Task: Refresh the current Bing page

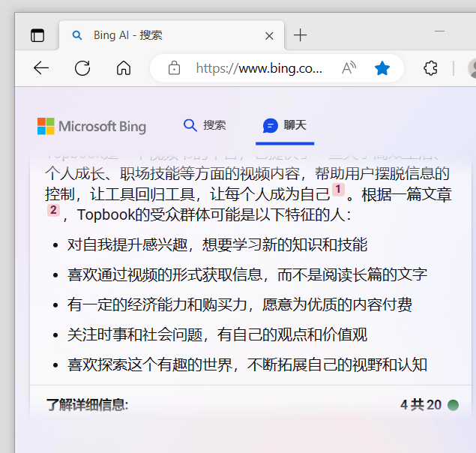Action: [82, 68]
